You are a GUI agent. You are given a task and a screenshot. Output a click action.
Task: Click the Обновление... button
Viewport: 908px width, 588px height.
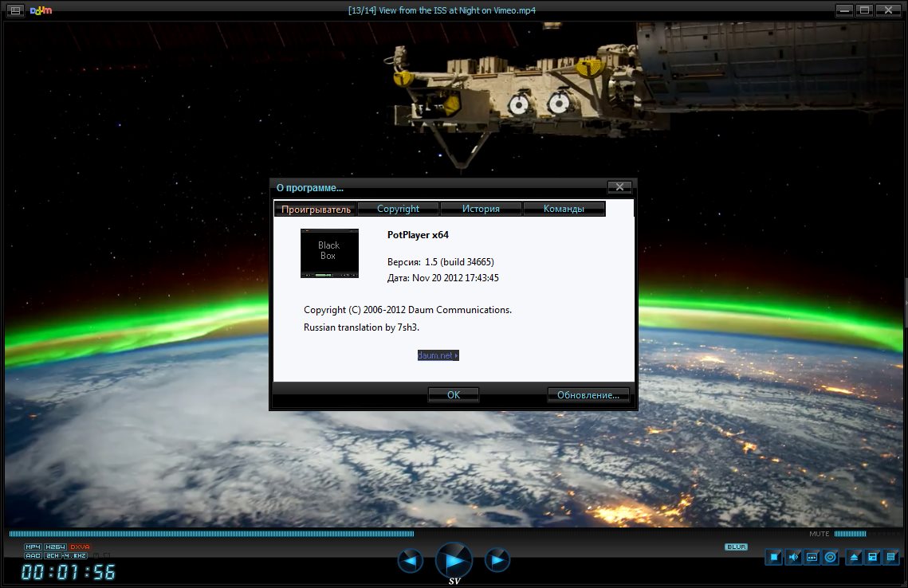click(588, 394)
